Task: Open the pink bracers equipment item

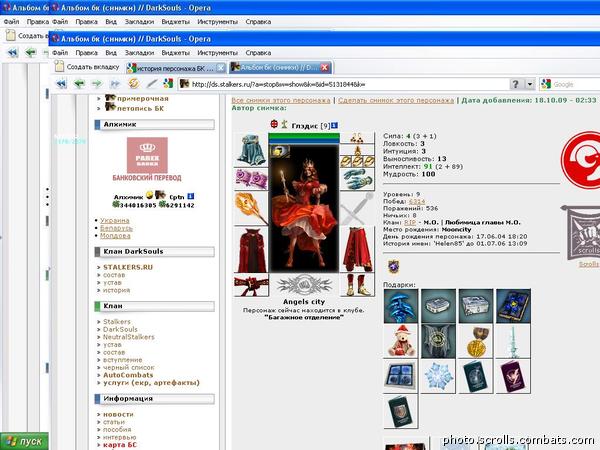Action: [x=251, y=179]
